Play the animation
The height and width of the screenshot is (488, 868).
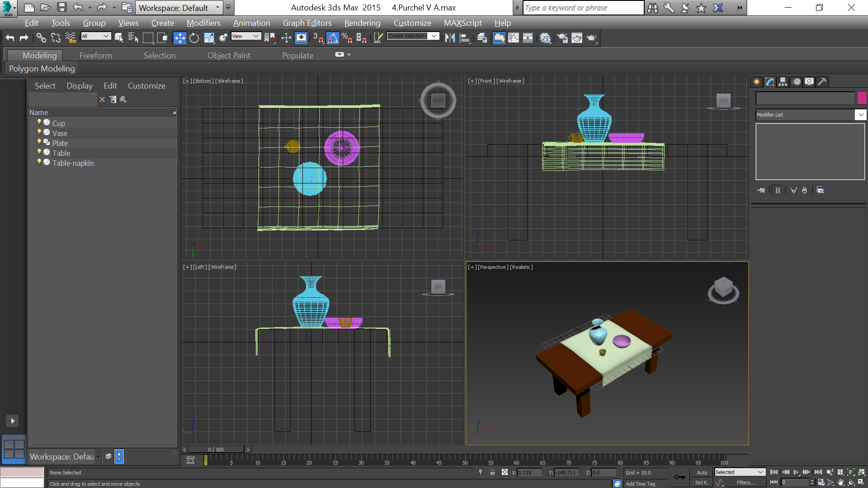(796, 472)
